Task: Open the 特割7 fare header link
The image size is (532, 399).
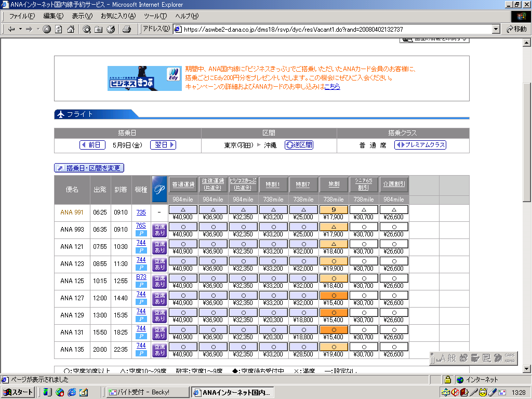Action: click(303, 184)
